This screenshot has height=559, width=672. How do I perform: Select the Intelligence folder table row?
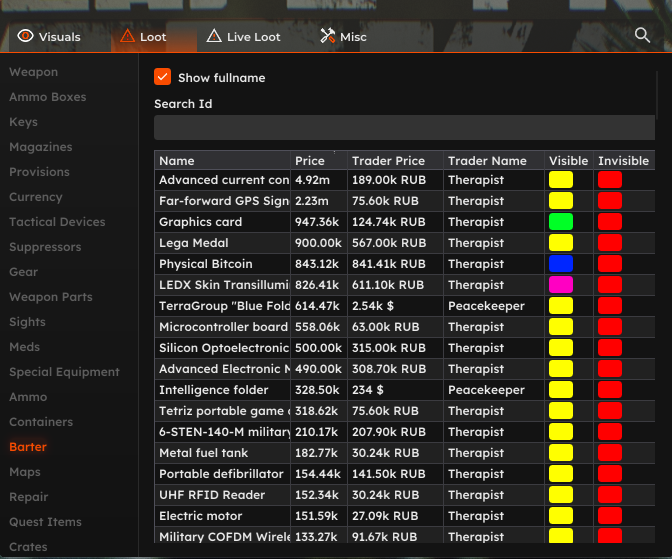(x=404, y=390)
